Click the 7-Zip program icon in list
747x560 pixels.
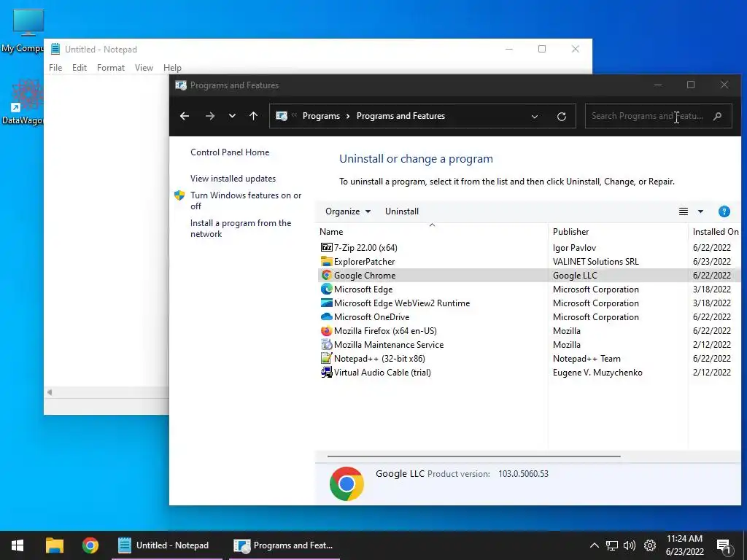click(326, 247)
